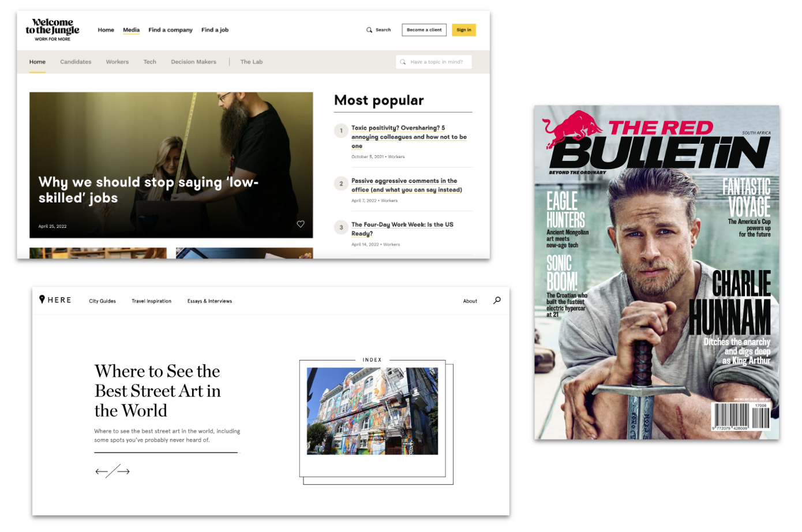Switch to the Candidates tab
The height and width of the screenshot is (532, 802).
tap(76, 62)
